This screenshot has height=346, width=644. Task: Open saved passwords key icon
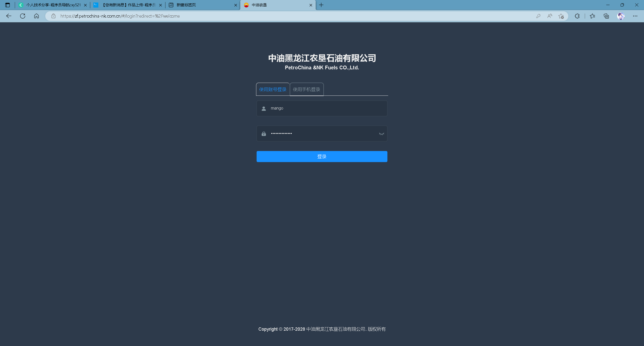[538, 16]
